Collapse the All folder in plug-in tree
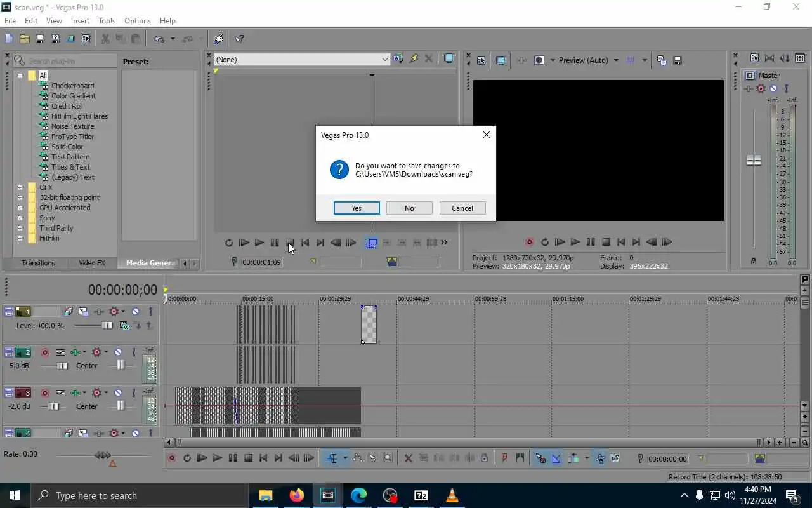The height and width of the screenshot is (508, 812). pos(20,76)
